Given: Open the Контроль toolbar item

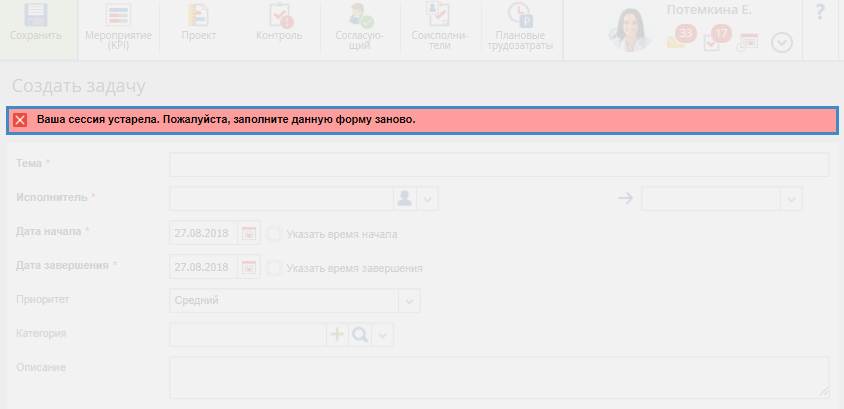Looking at the screenshot, I should (279, 24).
